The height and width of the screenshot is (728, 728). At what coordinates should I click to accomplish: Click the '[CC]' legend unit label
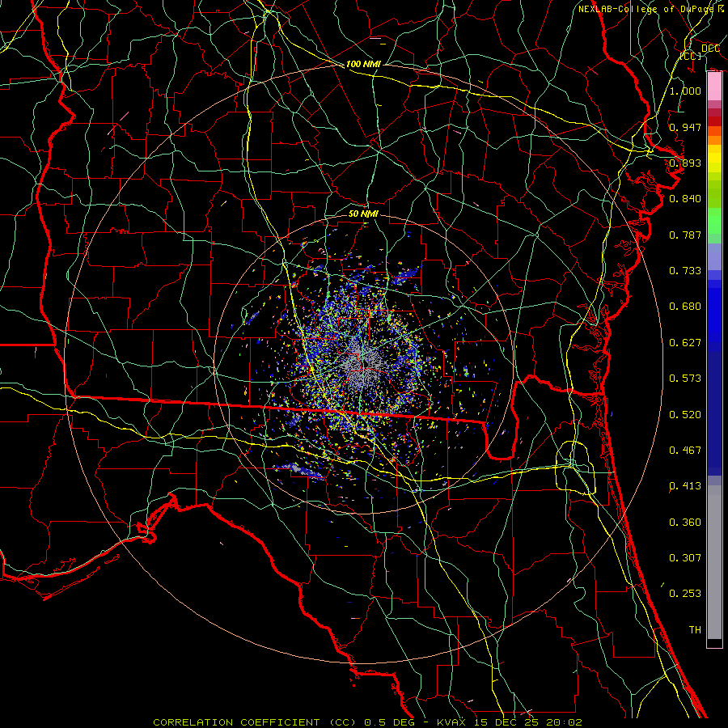coord(691,56)
